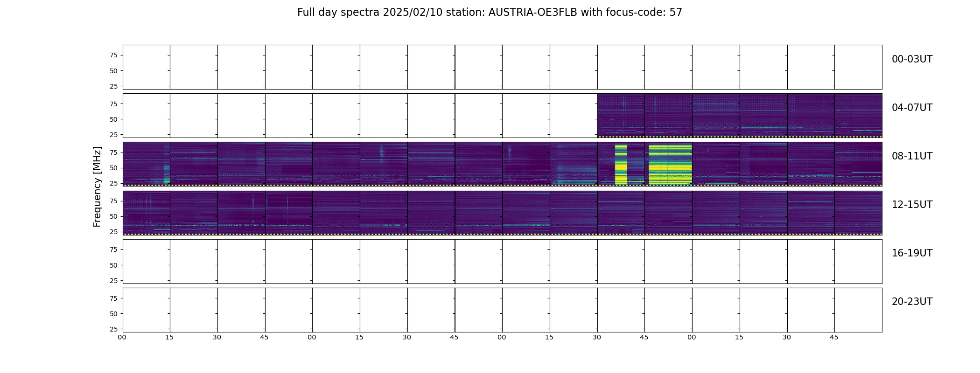Click the 75 tick in the 16-19UT row
The height and width of the screenshot is (373, 980).
113,249
